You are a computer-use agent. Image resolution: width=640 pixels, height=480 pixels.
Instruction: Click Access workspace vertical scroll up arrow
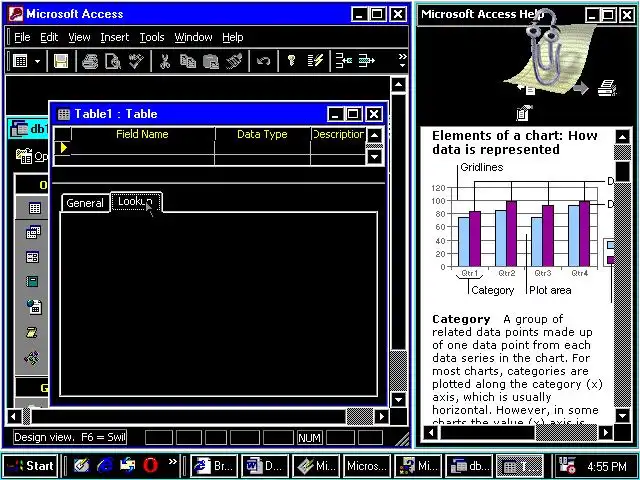pos(398,85)
